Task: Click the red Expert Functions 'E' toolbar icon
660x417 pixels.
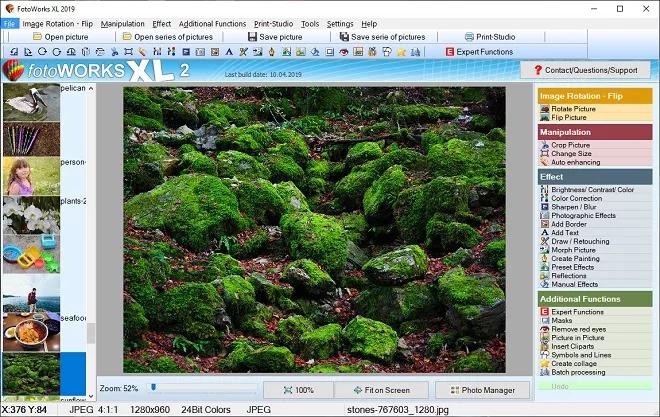Action: coord(450,52)
